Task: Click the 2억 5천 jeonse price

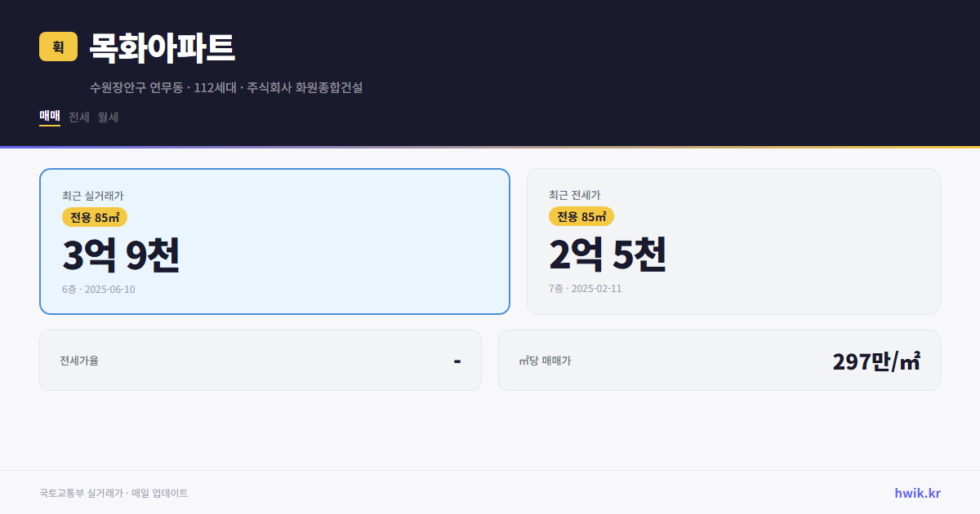Action: pos(608,255)
